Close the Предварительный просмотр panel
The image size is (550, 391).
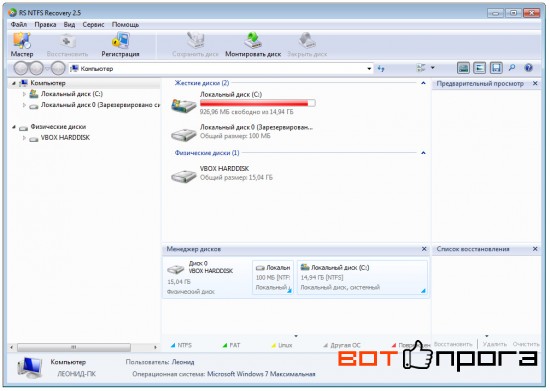[535, 83]
